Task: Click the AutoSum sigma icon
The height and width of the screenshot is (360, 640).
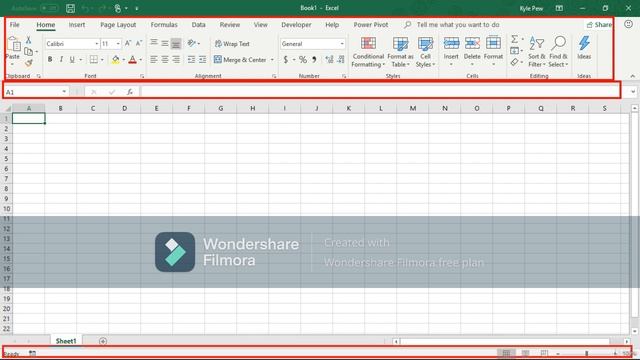Action: 515,39
